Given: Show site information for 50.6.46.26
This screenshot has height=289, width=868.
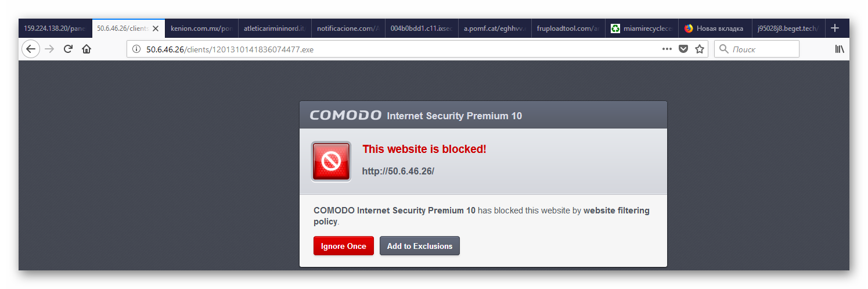Looking at the screenshot, I should (x=136, y=49).
